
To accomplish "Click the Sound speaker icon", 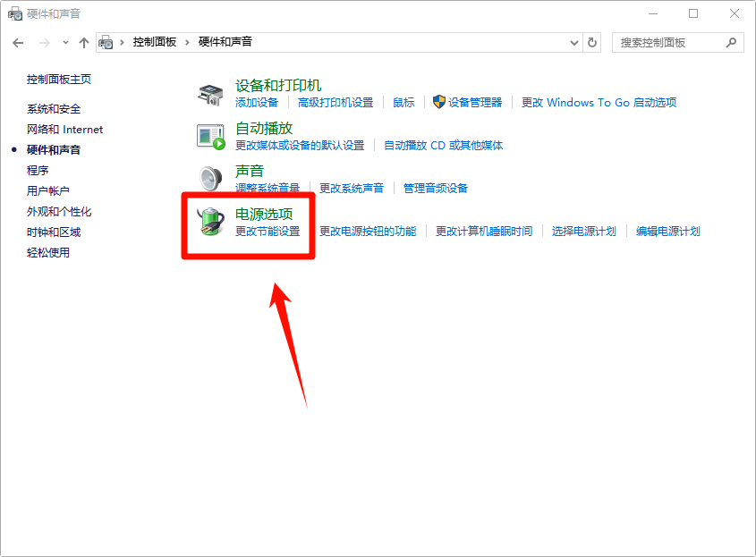I will click(x=211, y=179).
